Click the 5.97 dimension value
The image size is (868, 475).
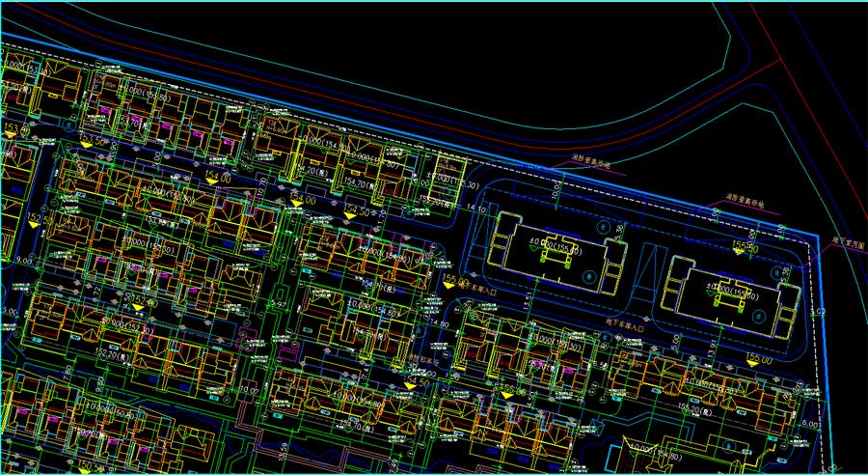280,304
